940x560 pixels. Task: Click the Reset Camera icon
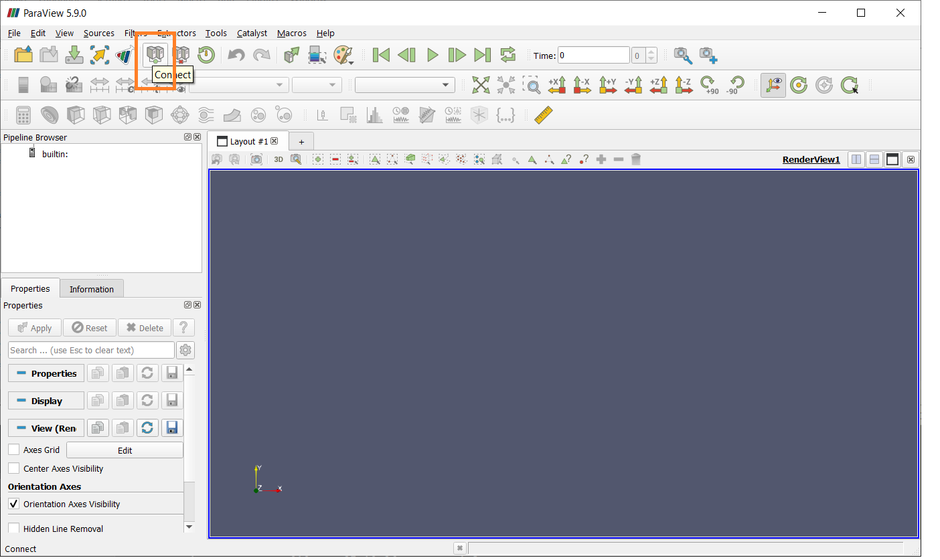pos(481,85)
